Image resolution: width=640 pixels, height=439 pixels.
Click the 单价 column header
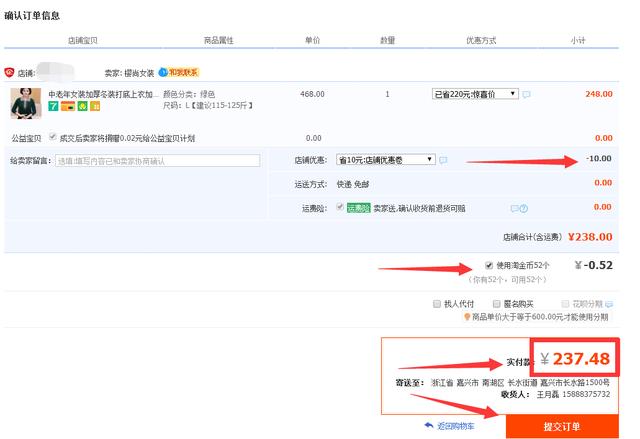coord(313,40)
